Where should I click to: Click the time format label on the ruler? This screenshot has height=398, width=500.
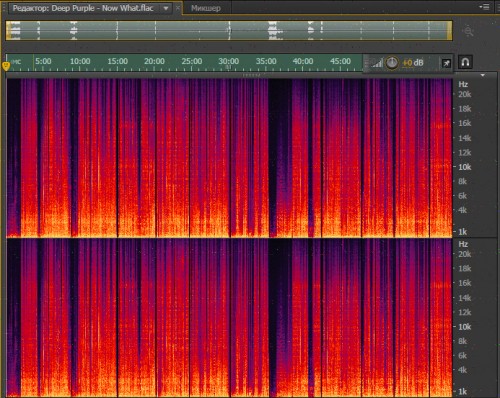(16, 62)
